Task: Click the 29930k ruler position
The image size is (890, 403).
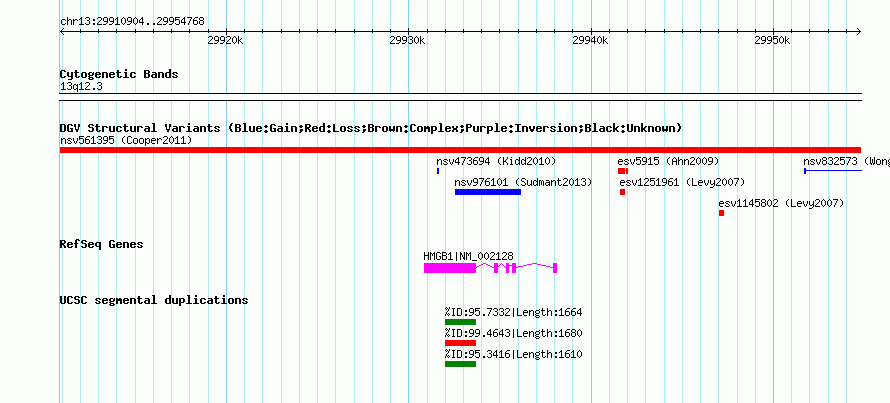Action: (x=408, y=40)
